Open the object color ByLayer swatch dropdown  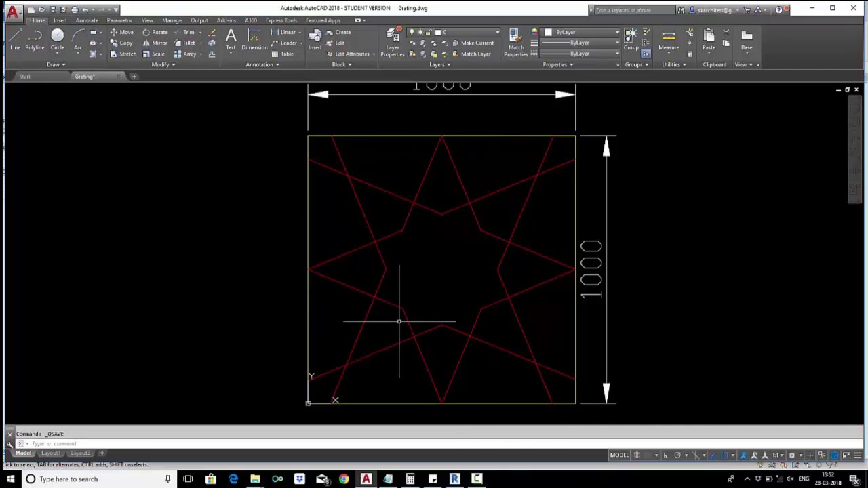(x=580, y=32)
